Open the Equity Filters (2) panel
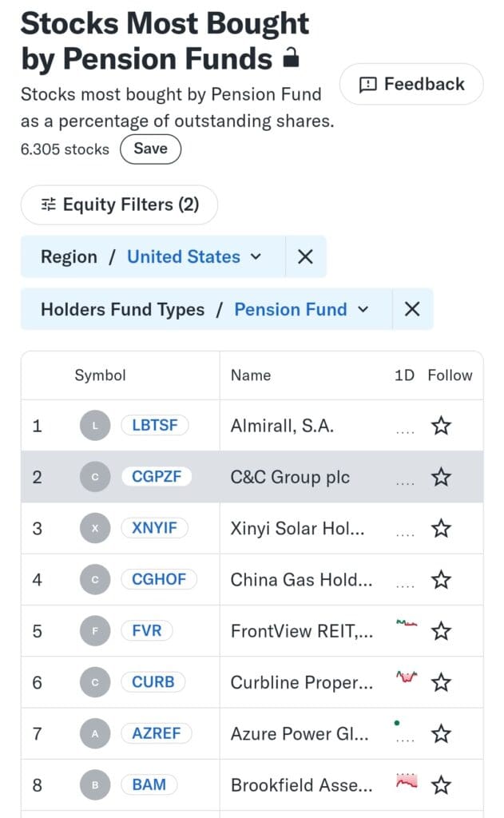Viewport: 504px width, 818px height. 120,204
